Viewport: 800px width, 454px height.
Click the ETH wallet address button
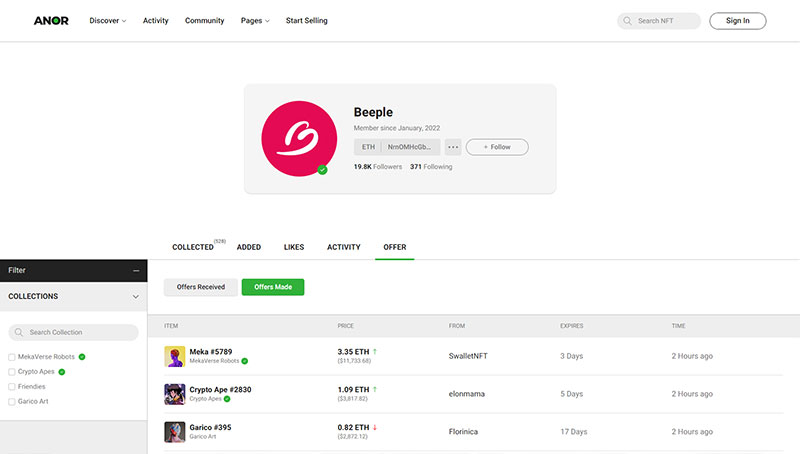(x=397, y=147)
